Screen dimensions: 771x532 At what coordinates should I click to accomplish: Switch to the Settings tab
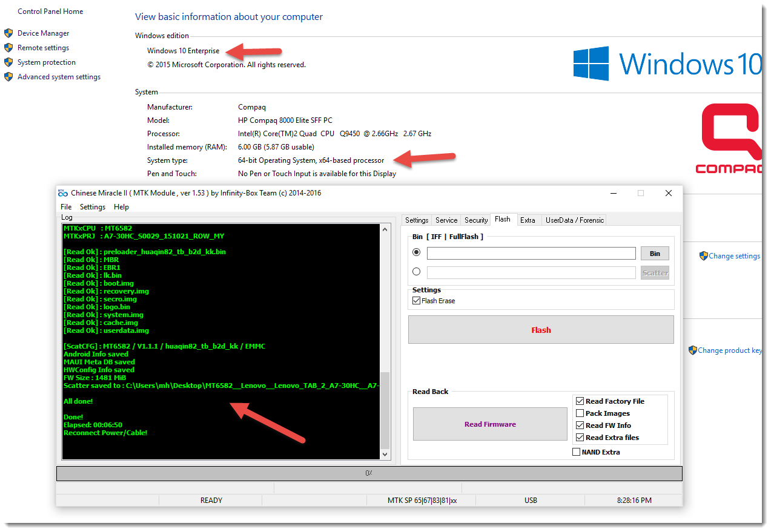pyautogui.click(x=417, y=220)
